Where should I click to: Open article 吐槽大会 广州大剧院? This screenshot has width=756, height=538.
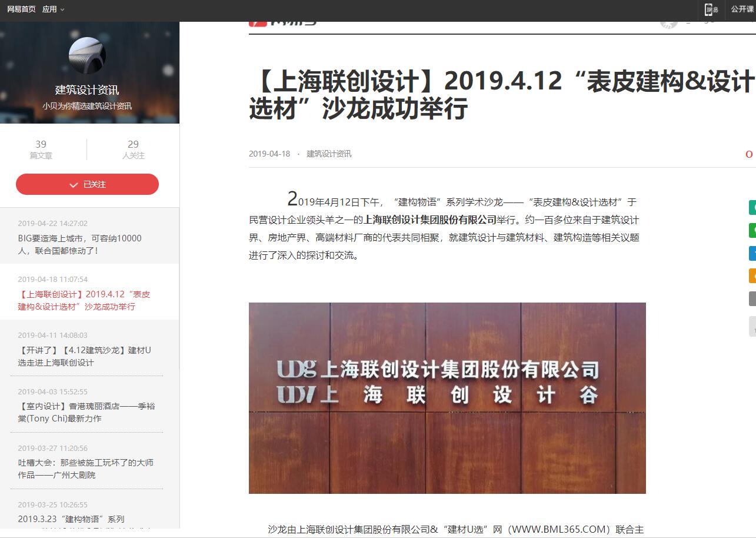coord(86,469)
